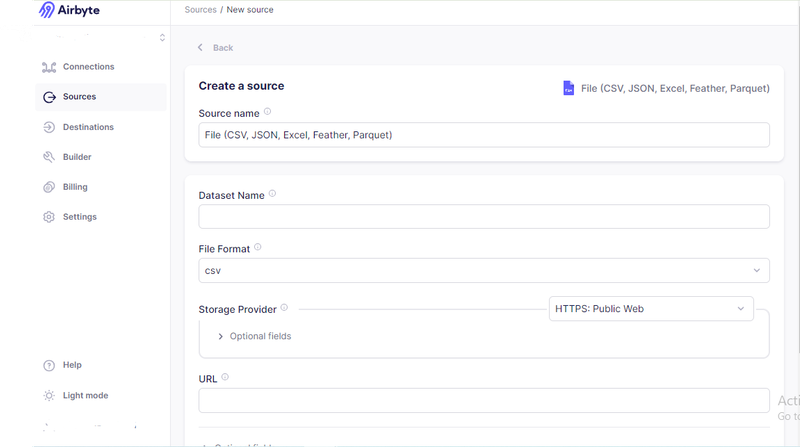Open the workspace switcher chevrons
This screenshot has width=800, height=447.
(162, 38)
